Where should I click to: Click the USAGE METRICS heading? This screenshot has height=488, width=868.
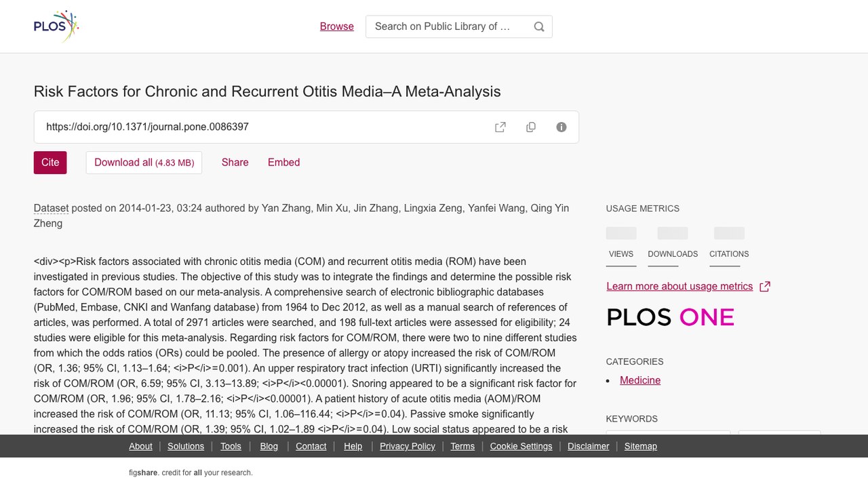click(643, 209)
